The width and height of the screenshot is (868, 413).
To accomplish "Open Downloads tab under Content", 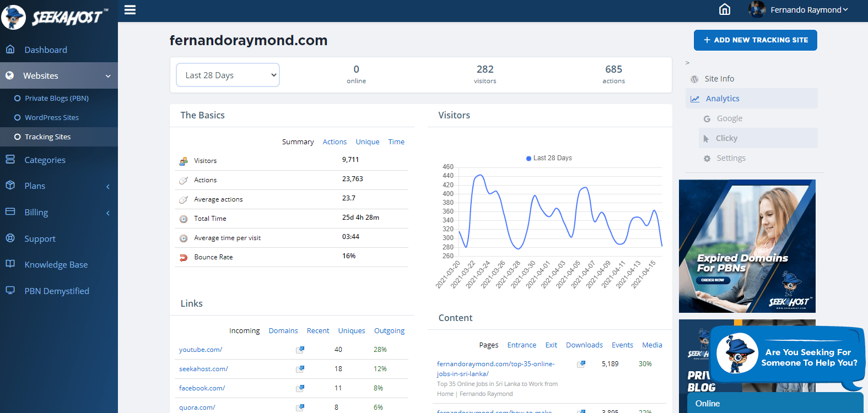I will coord(584,345).
